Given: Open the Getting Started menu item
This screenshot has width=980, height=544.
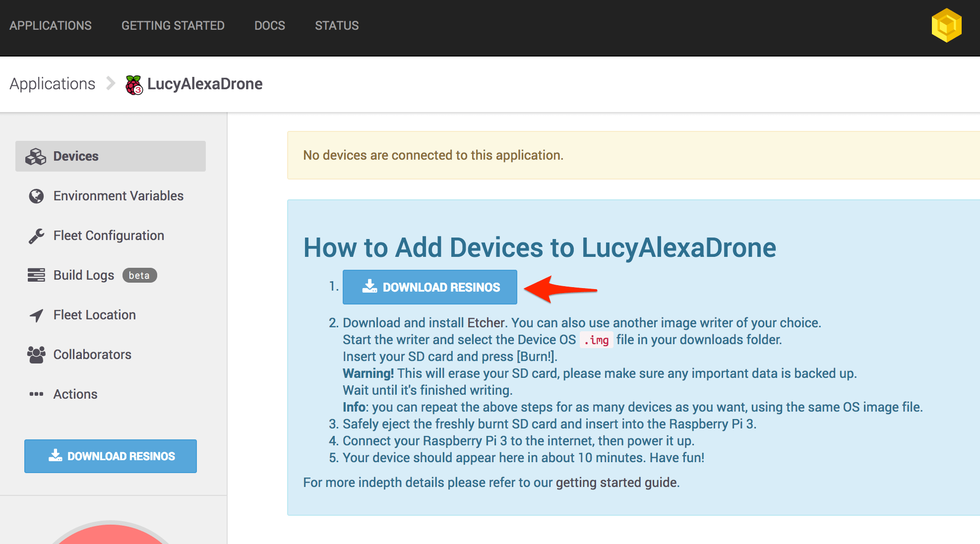Looking at the screenshot, I should (173, 26).
